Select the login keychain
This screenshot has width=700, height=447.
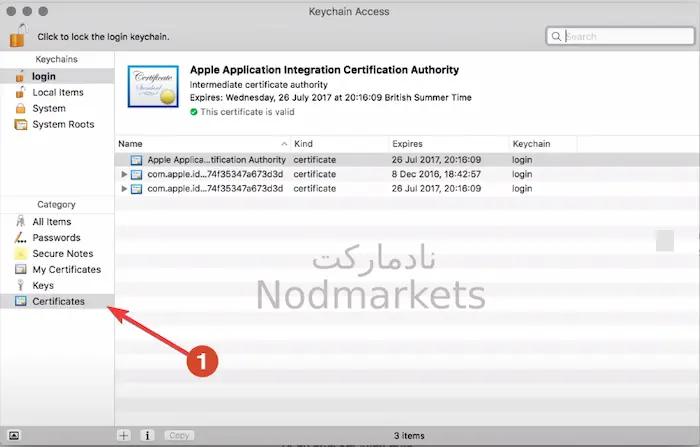[x=57, y=76]
